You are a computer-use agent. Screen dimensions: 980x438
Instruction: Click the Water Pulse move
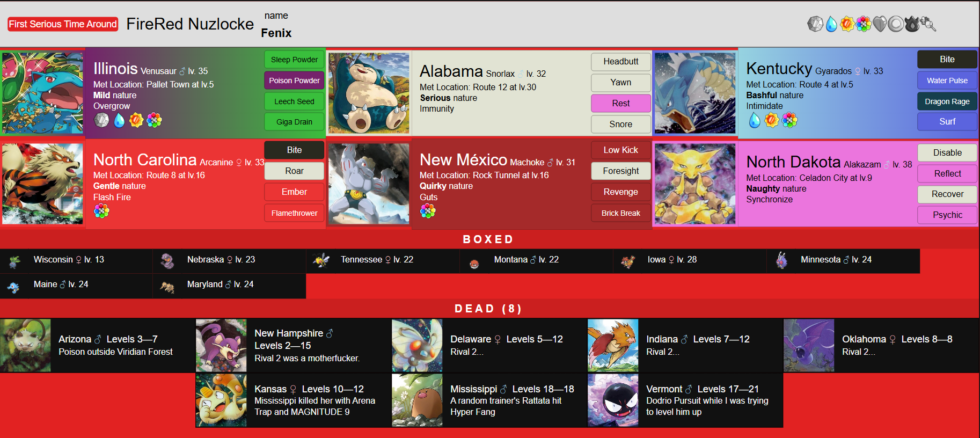click(x=947, y=81)
